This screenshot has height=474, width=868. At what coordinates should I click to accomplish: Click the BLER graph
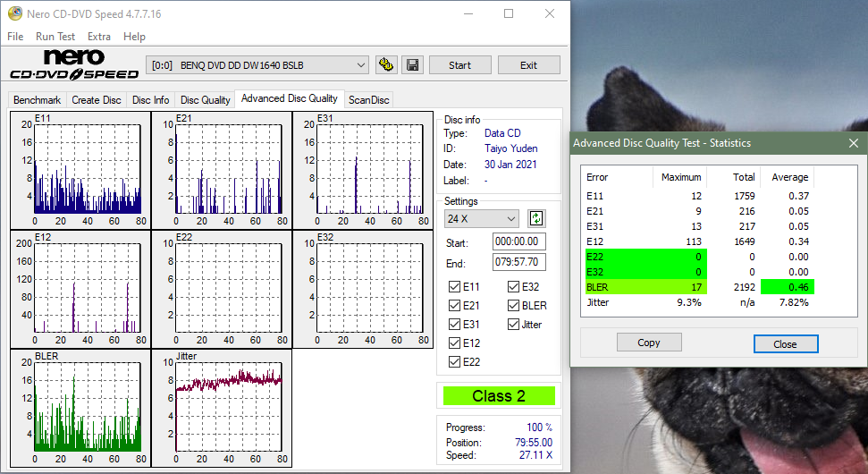(x=80, y=408)
